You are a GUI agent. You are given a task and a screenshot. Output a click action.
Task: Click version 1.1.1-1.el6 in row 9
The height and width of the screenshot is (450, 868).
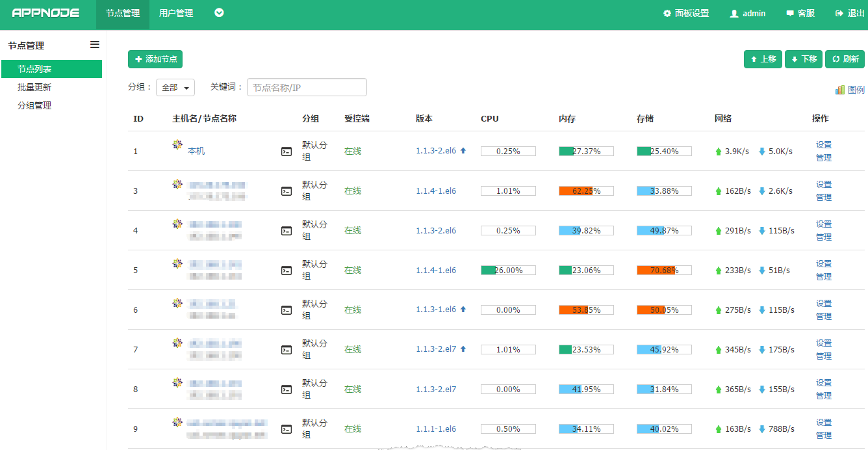click(436, 429)
